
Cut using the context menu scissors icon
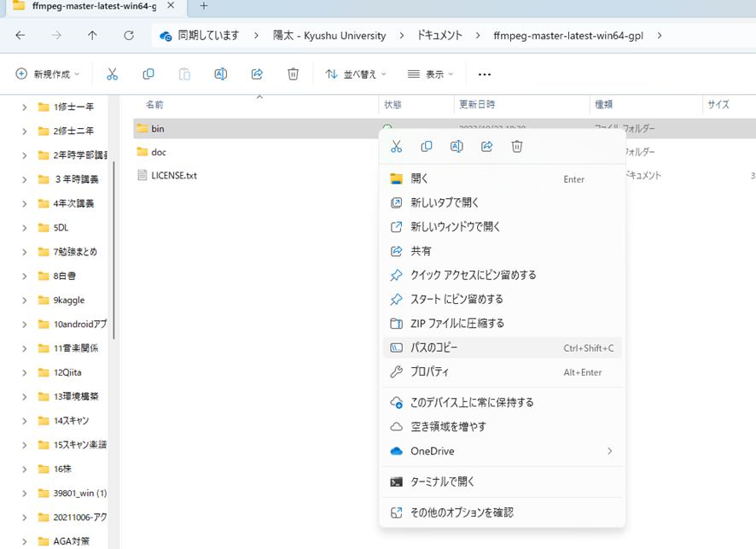pos(396,147)
